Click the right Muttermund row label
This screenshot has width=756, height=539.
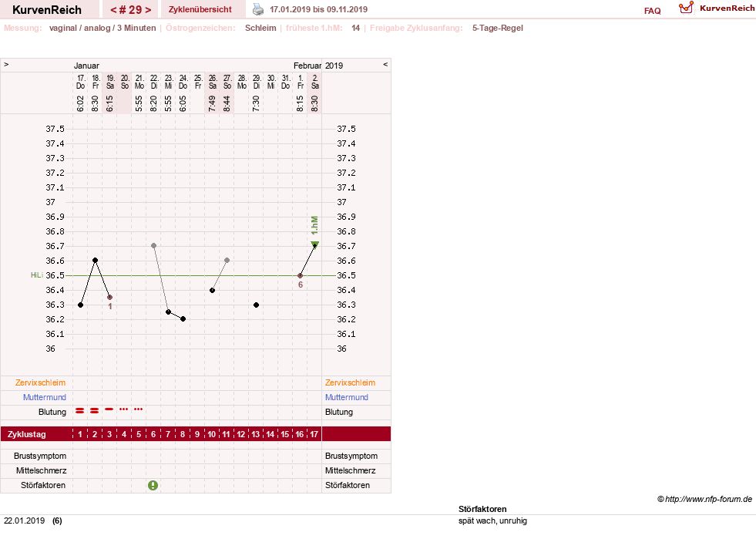(347, 397)
